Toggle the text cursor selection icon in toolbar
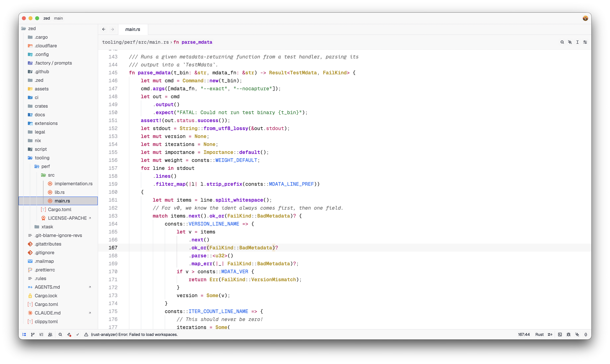This screenshot has width=610, height=364. (577, 42)
